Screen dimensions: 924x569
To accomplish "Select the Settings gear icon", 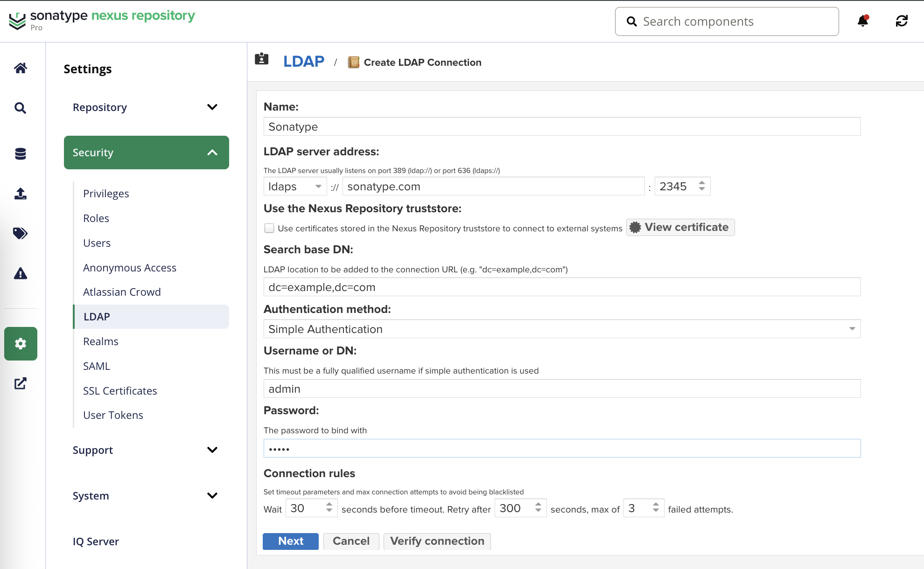I will (x=21, y=344).
